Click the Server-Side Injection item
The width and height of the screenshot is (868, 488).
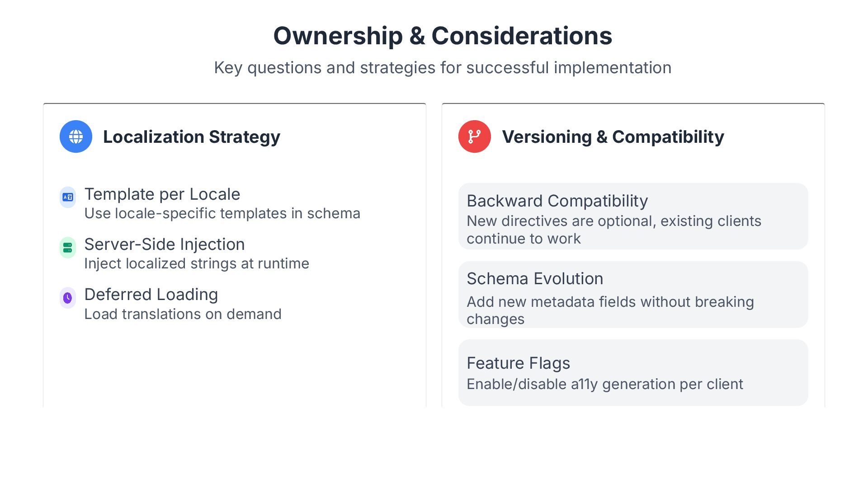[164, 244]
